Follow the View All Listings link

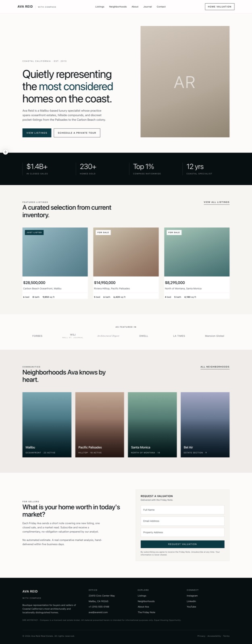(x=217, y=202)
